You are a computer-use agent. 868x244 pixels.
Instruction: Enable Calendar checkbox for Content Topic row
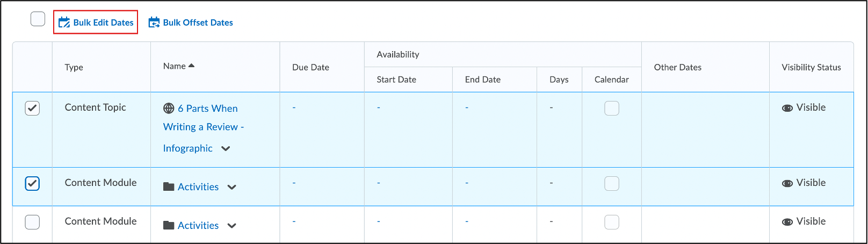(611, 108)
